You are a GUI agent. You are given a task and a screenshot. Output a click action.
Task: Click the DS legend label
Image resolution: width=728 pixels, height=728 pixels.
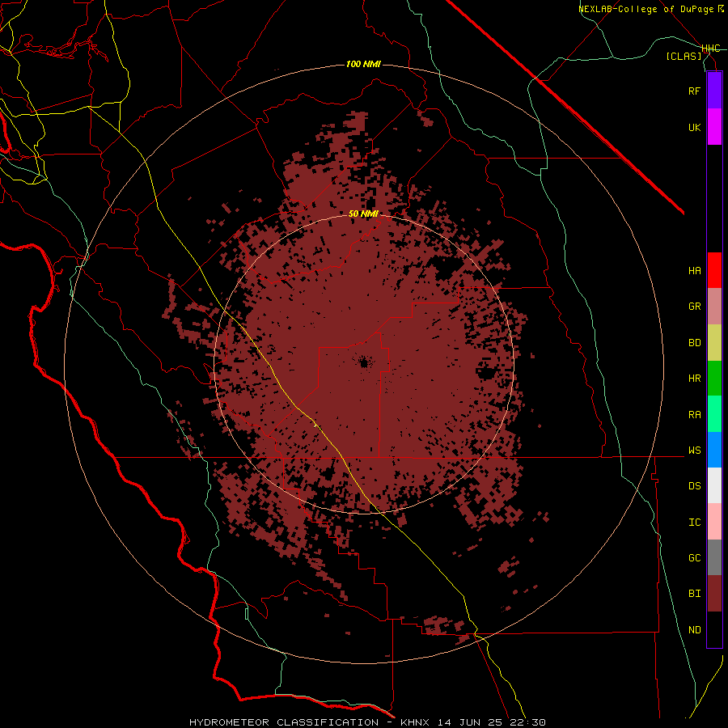coord(694,486)
